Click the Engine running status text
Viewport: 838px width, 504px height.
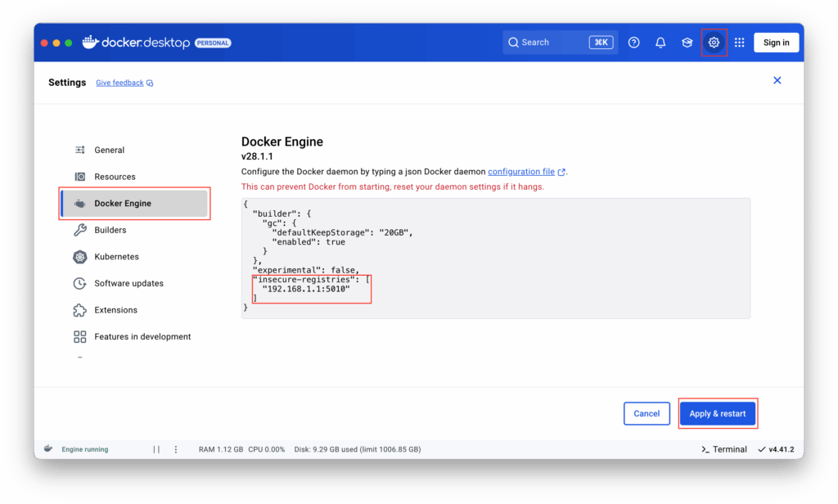85,449
